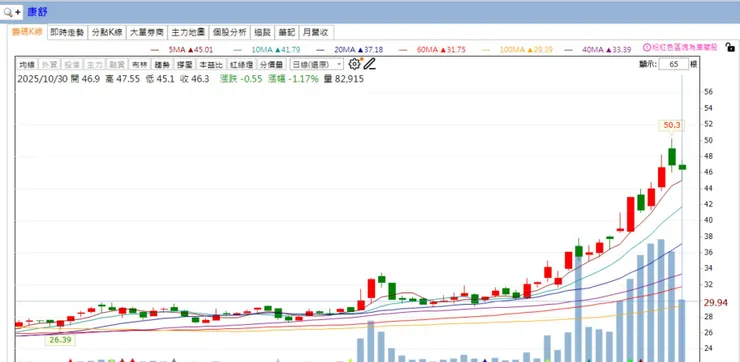Viewport: 740px width, 362px height.
Task: Enable the 主力 overlay button
Action: pyautogui.click(x=94, y=65)
